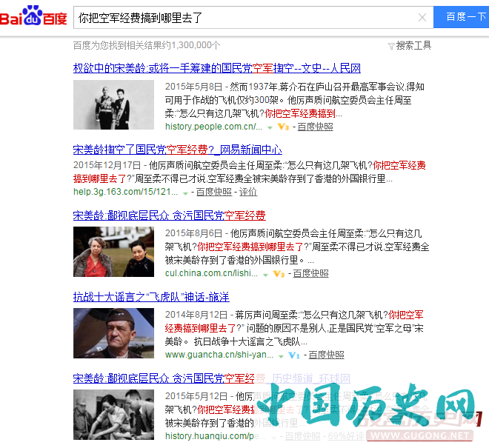Open 百度快照 for guancha.cn result
Image resolution: width=489 pixels, height=448 pixels.
326,355
